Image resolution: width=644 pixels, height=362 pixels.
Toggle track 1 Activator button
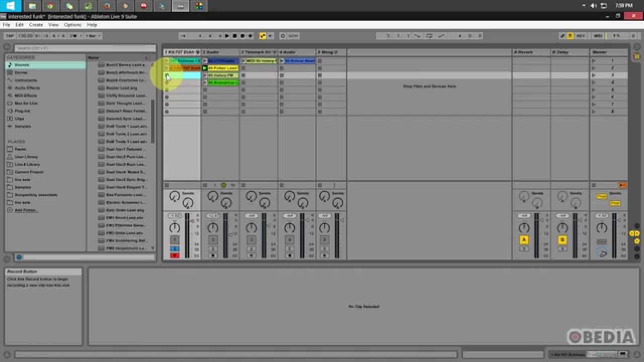(x=175, y=240)
